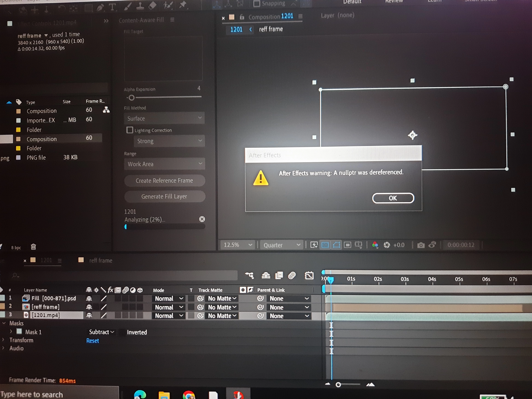Open the Quarter resolution dropdown
The width and height of the screenshot is (532, 399).
click(282, 245)
